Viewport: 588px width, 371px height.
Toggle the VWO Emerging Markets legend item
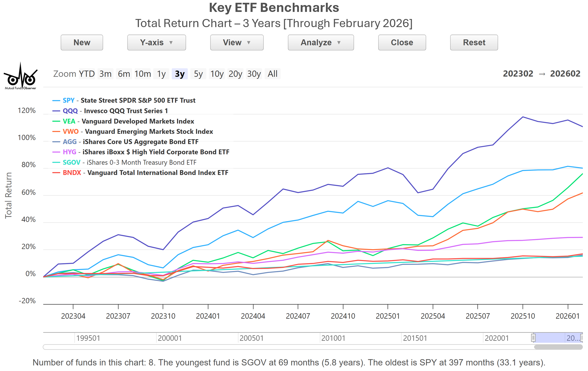(138, 132)
